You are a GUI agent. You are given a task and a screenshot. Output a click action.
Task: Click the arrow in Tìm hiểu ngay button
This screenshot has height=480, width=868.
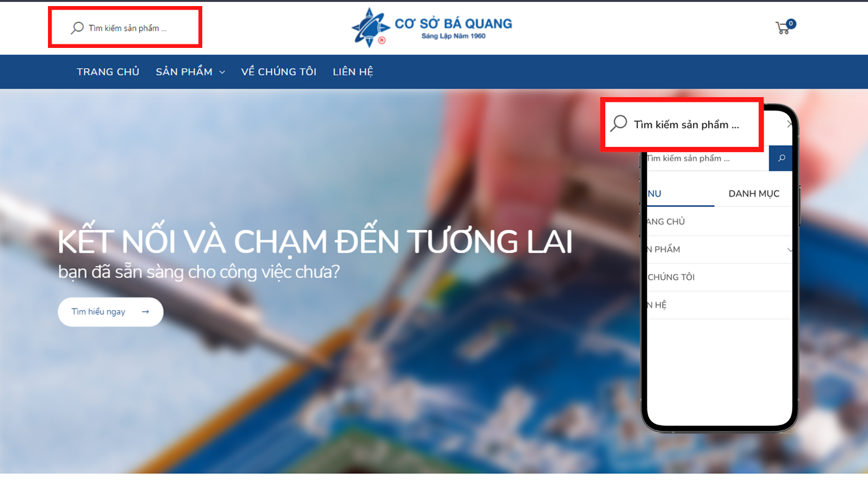point(145,312)
